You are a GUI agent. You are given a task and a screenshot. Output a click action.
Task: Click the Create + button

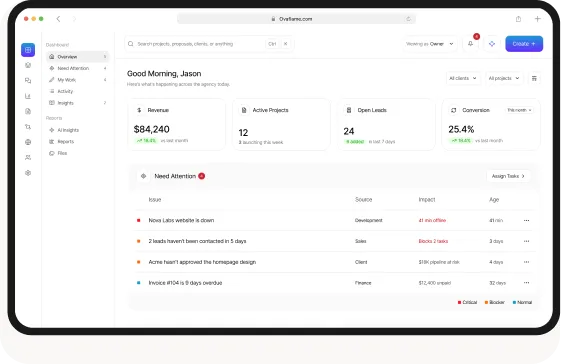(x=524, y=44)
